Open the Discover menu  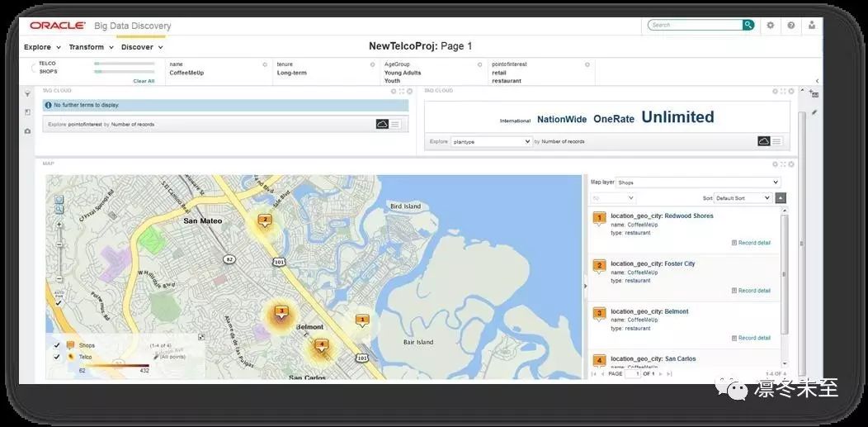coord(142,47)
